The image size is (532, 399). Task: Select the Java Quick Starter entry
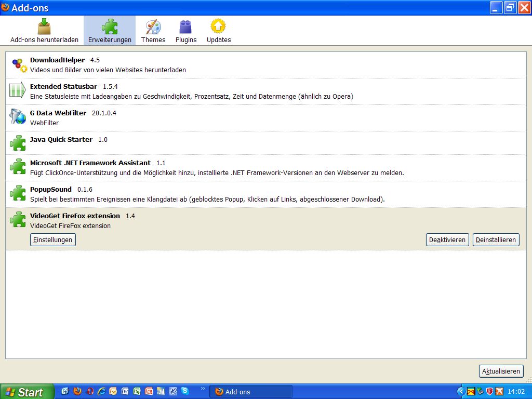pos(61,140)
